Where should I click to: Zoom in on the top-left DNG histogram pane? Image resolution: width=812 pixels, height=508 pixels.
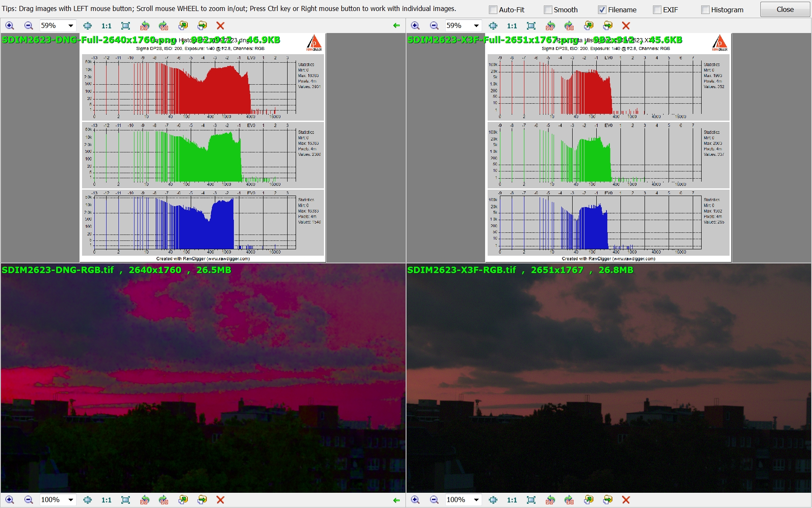[x=9, y=26]
